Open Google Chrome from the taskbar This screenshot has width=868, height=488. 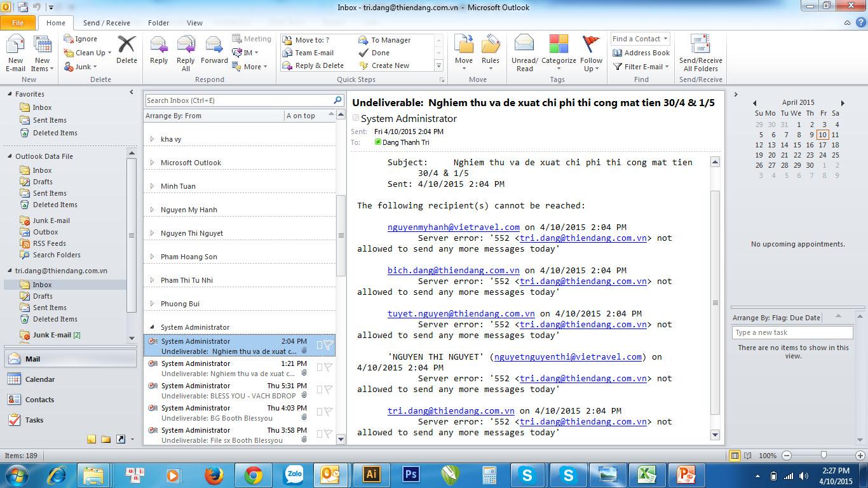[254, 475]
